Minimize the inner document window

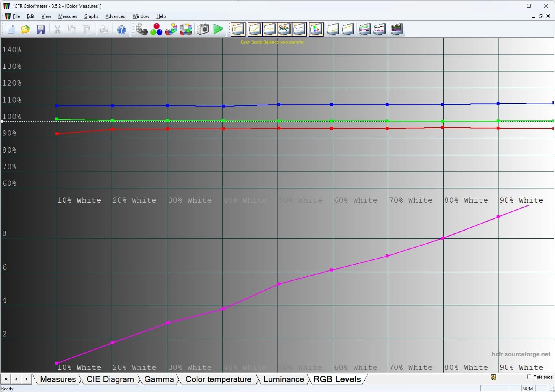point(533,16)
